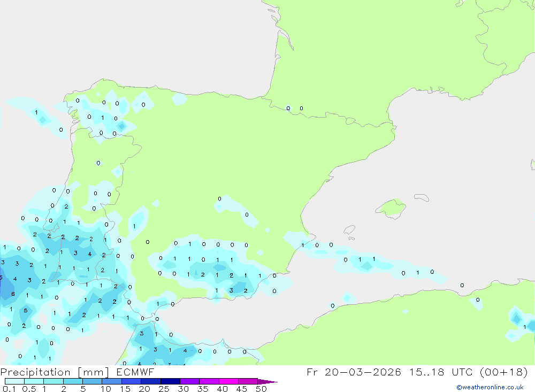This screenshot has width=535, height=392.
Task: Select the 5–10 mm legend color box
Action: [92, 381]
